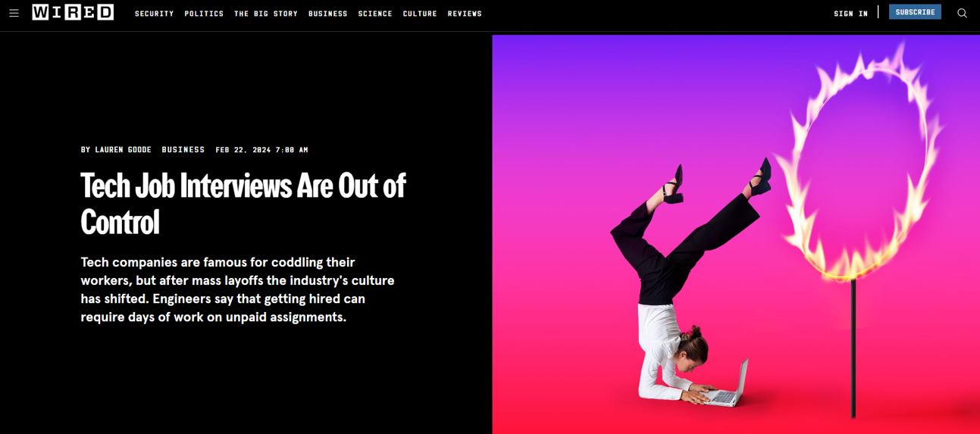The height and width of the screenshot is (434, 980).
Task: Click the article headline text
Action: coord(243,204)
